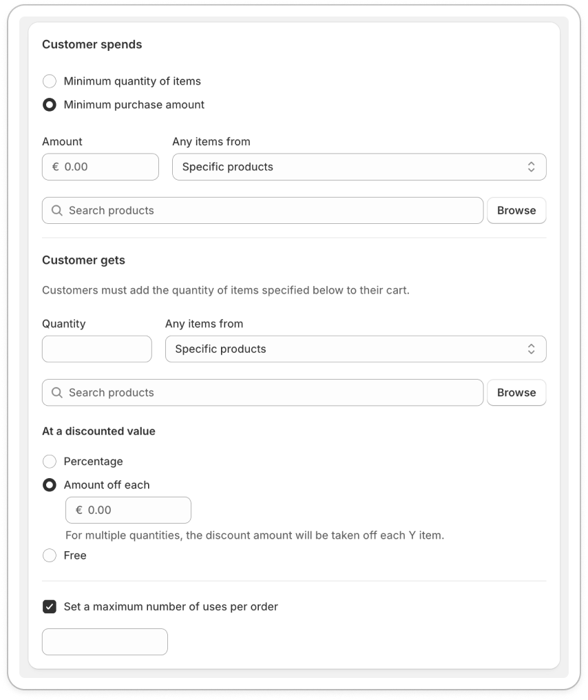The image size is (588, 700).
Task: Choose the Free discount option
Action: coord(49,555)
